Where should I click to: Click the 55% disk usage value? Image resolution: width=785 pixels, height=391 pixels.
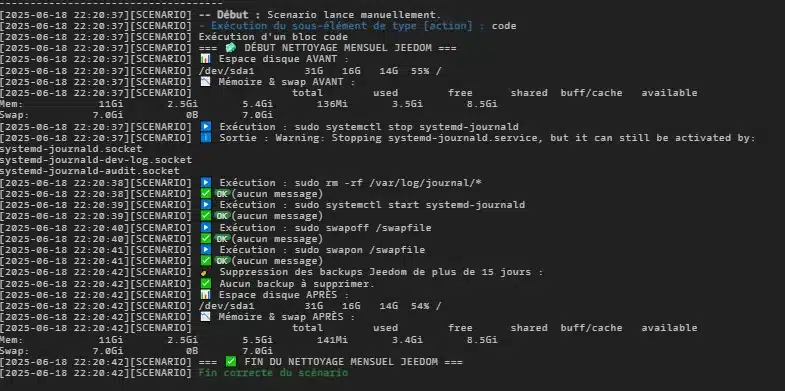420,71
